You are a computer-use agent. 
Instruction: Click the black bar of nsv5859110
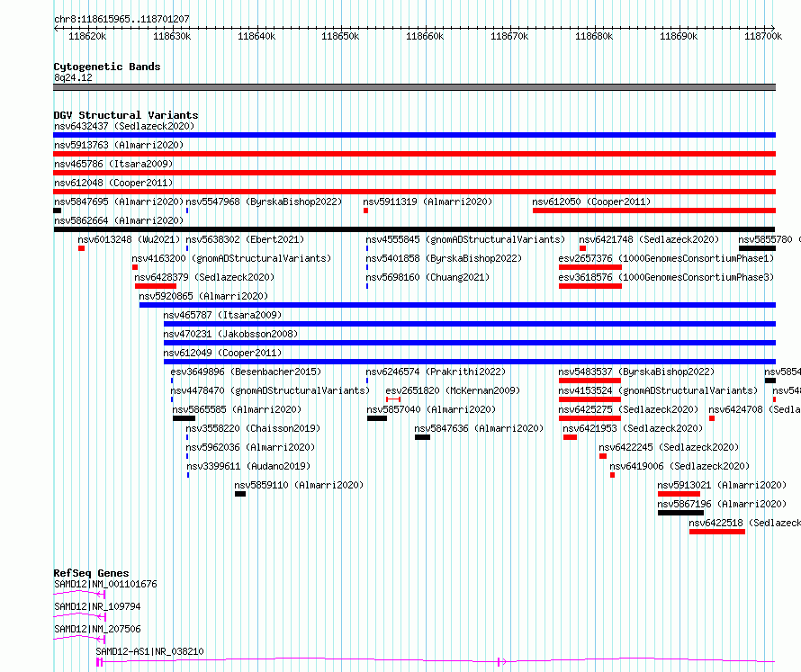tap(240, 494)
